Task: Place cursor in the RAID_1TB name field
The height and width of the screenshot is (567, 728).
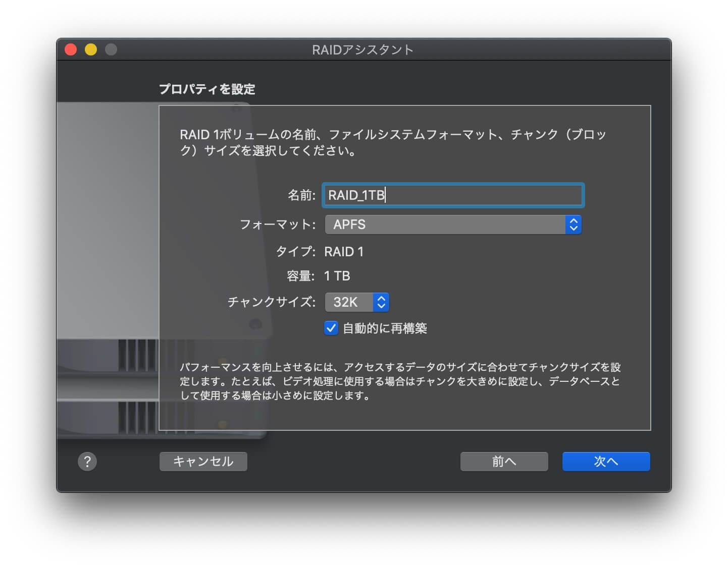Action: pos(453,195)
